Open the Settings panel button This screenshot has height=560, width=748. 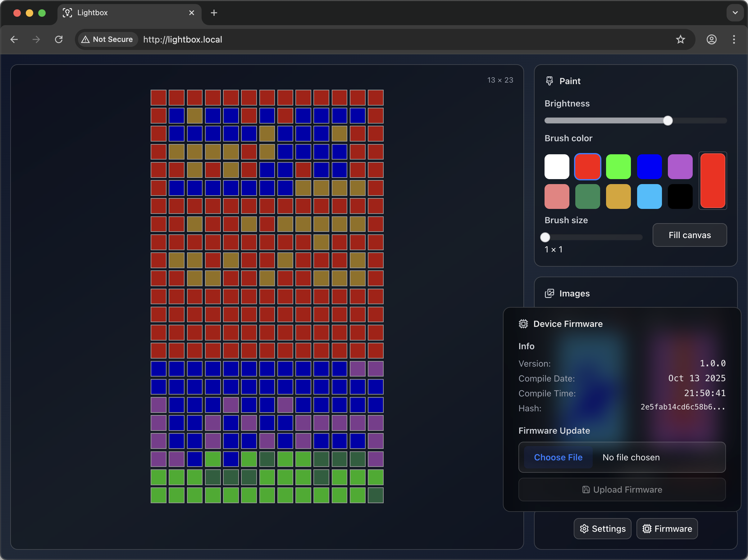[602, 528]
